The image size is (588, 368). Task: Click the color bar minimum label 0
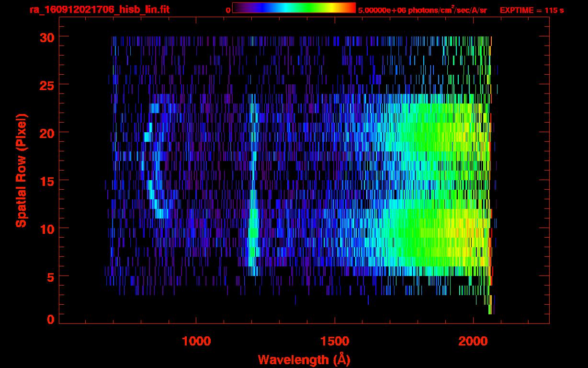click(228, 10)
